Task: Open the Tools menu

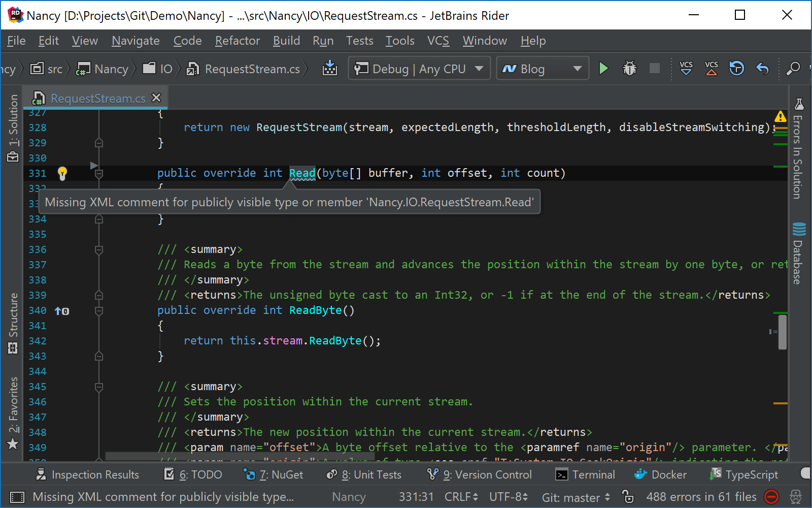Action: [x=400, y=41]
